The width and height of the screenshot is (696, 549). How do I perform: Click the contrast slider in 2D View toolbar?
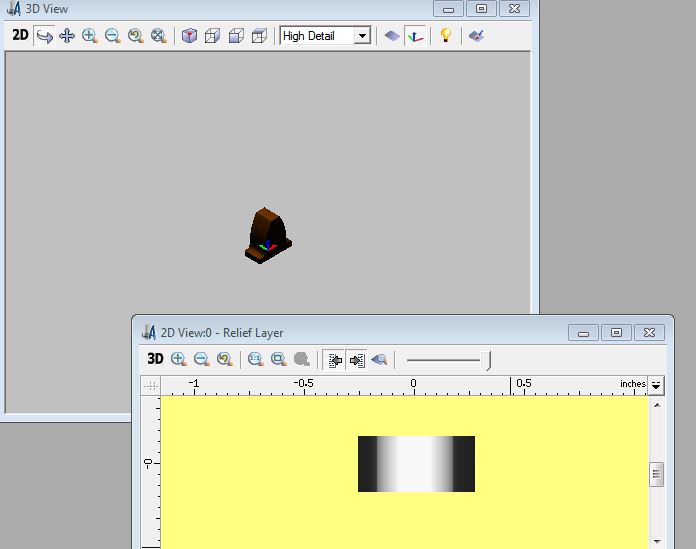click(488, 360)
